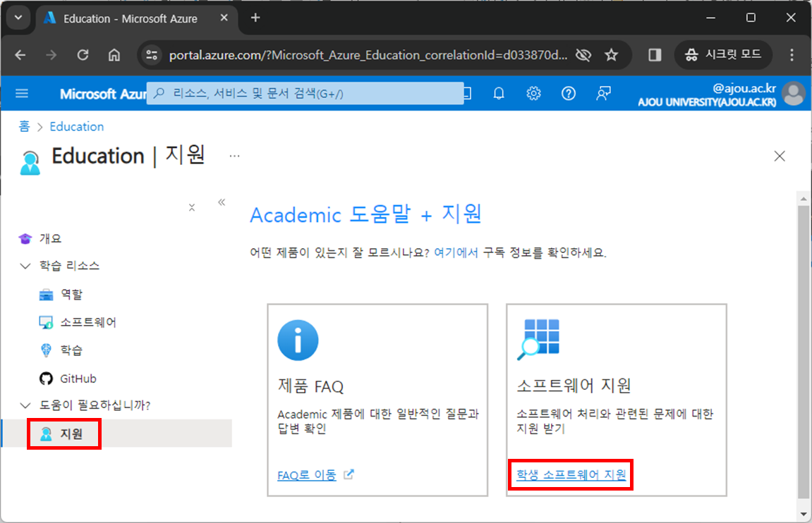Click the Cloud Shell icon beside search

(467, 94)
